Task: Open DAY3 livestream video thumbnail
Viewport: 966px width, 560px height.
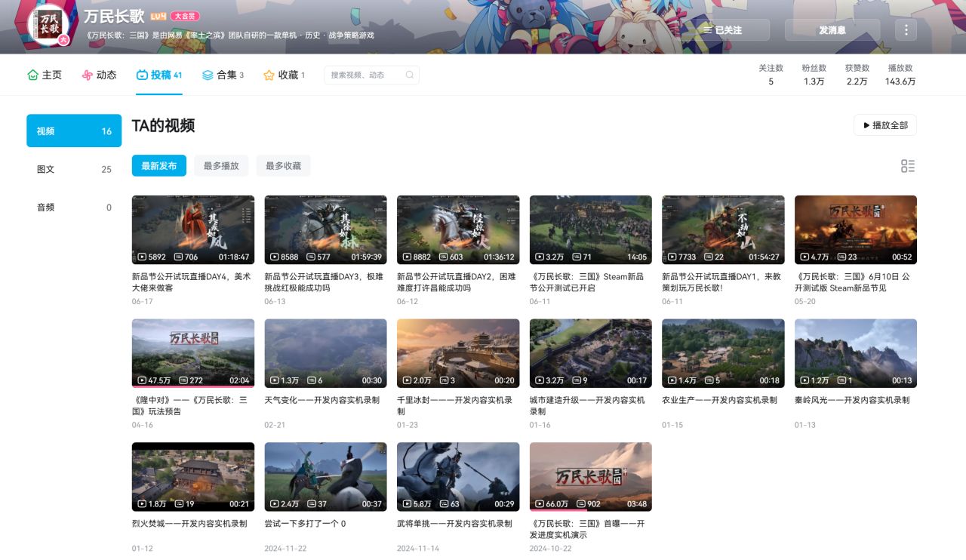Action: tap(325, 229)
